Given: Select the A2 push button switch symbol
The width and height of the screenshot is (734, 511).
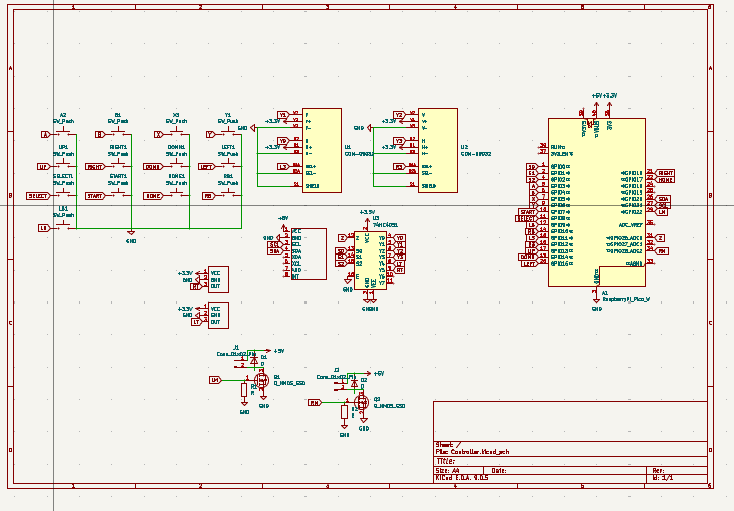Looking at the screenshot, I should tap(63, 133).
